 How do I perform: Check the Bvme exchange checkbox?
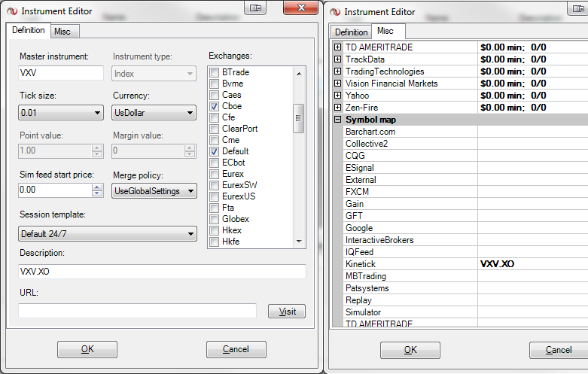[x=214, y=84]
